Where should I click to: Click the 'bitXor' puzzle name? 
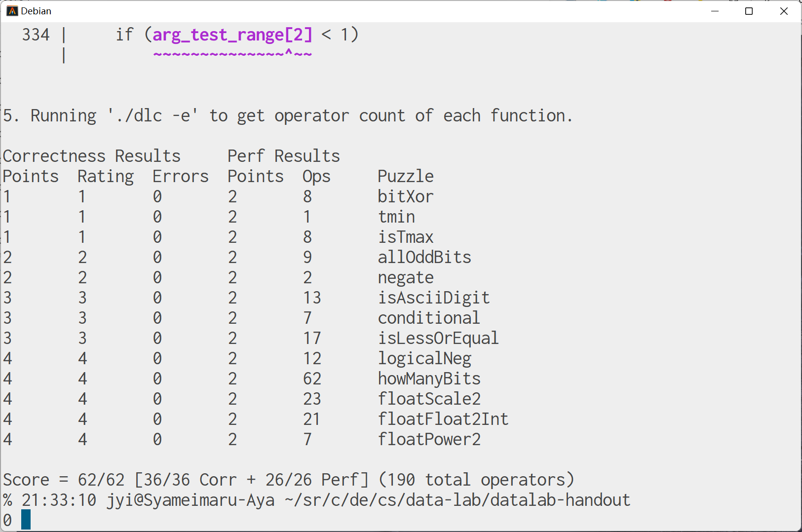[x=405, y=196]
